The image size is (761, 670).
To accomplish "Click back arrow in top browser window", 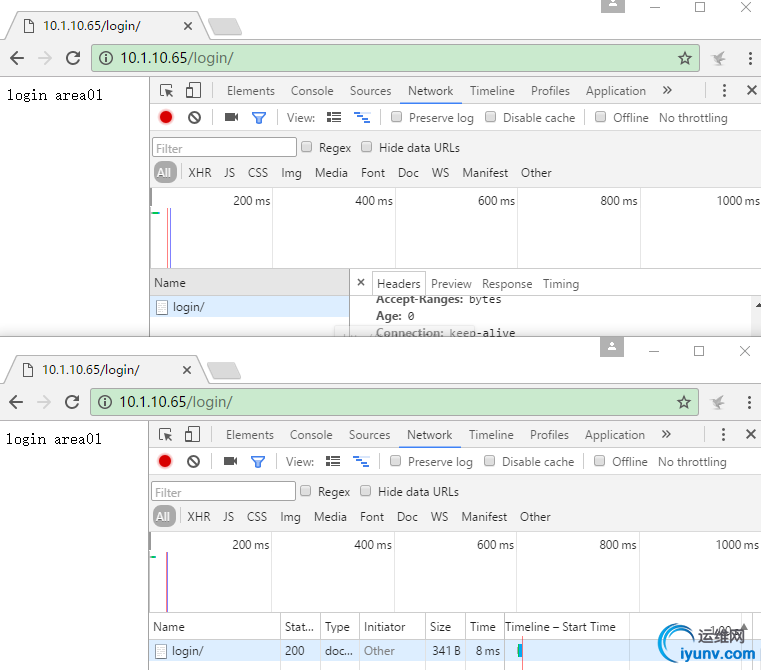I will click(17, 58).
